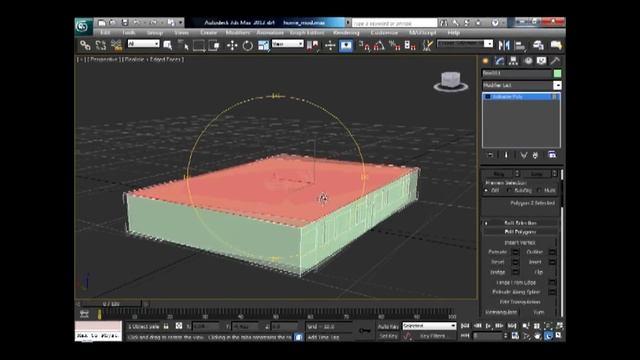Select the Move transform tool

[x=232, y=45]
